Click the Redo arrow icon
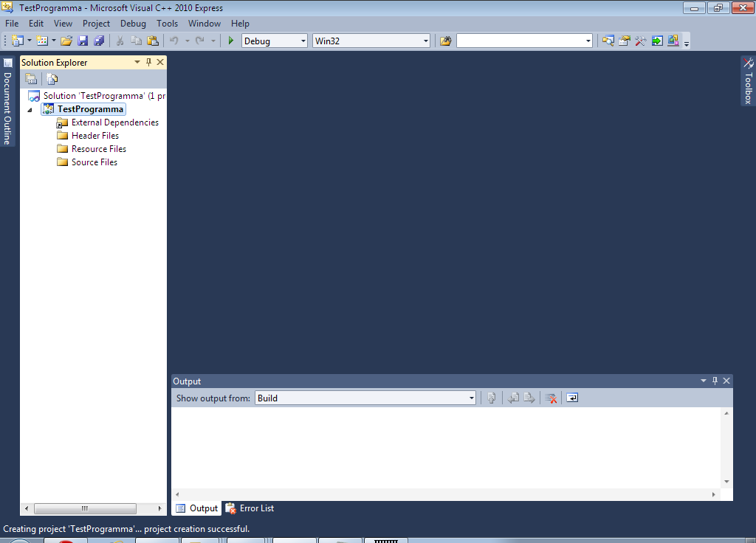The height and width of the screenshot is (543, 756). tap(200, 41)
